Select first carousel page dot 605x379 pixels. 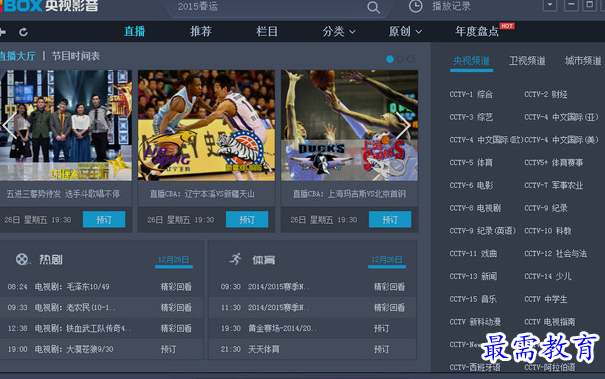(390, 59)
